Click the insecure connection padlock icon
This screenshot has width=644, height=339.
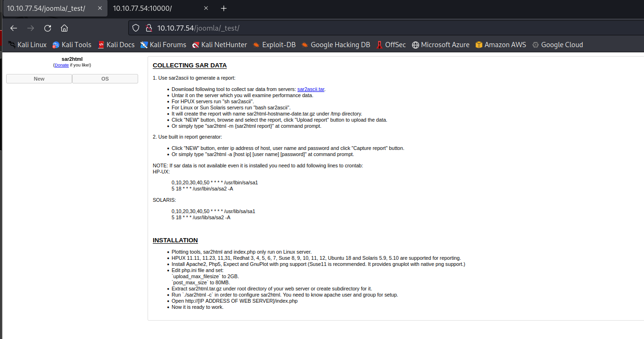(148, 28)
